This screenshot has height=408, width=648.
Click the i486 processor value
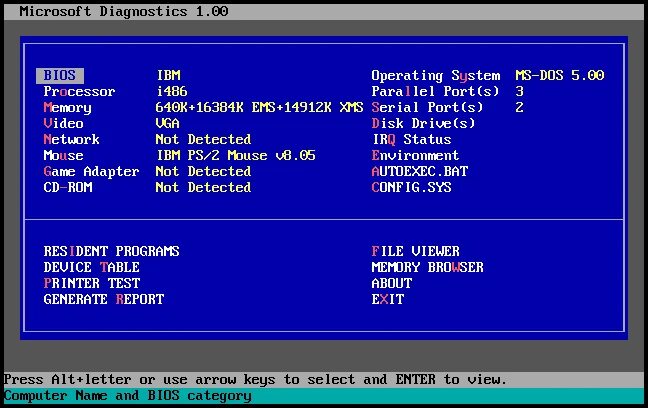click(x=172, y=91)
